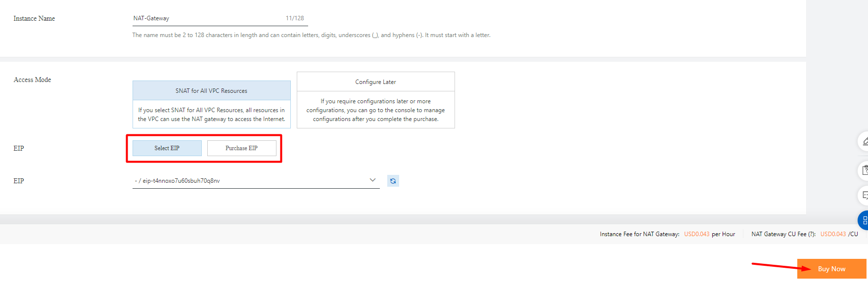The image size is (868, 288).
Task: Toggle the Select EIP option
Action: point(167,148)
